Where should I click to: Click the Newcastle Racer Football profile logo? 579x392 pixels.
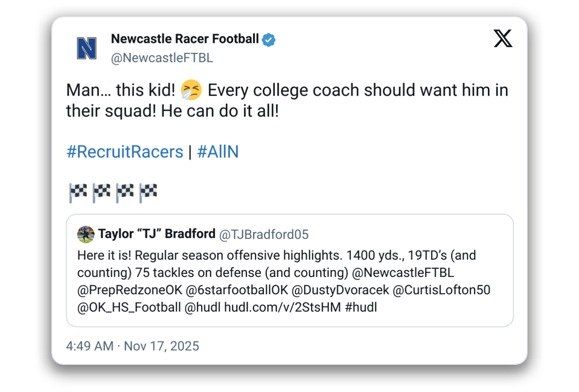pyautogui.click(x=87, y=48)
